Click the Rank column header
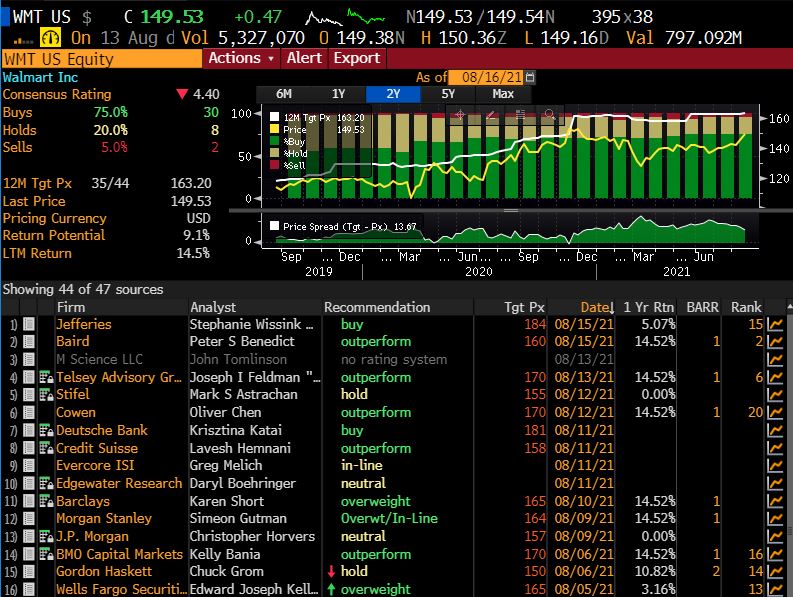The height and width of the screenshot is (597, 793). (746, 307)
